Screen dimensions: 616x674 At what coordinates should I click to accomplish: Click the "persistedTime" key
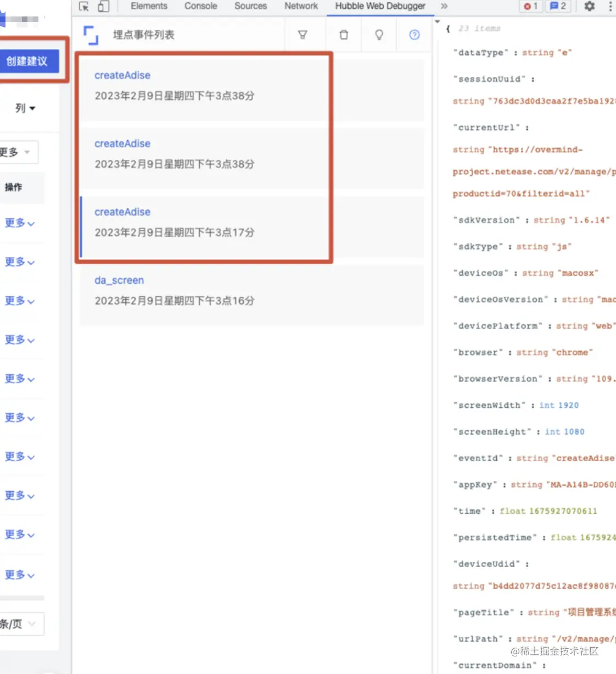point(495,537)
